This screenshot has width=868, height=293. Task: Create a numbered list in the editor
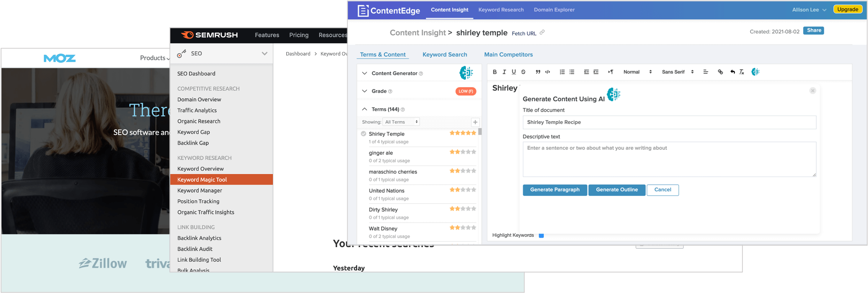pos(562,72)
